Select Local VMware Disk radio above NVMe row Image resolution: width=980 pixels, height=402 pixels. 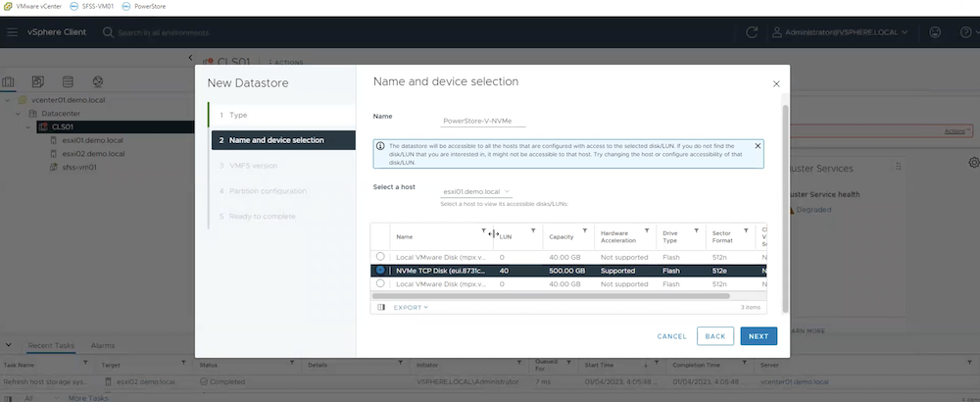(380, 256)
